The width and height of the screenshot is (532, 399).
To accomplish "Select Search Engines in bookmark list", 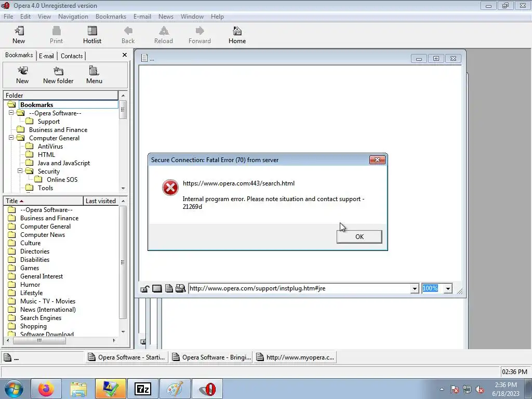I will 41,318.
